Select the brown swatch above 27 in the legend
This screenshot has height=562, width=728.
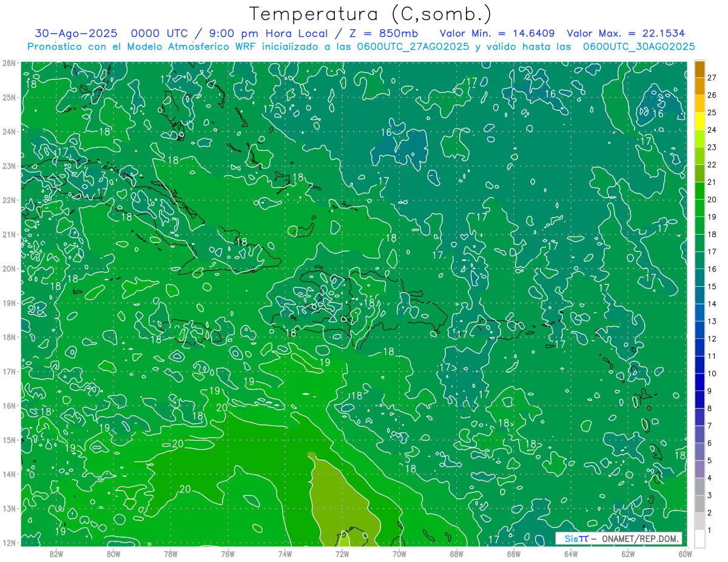[x=699, y=69]
